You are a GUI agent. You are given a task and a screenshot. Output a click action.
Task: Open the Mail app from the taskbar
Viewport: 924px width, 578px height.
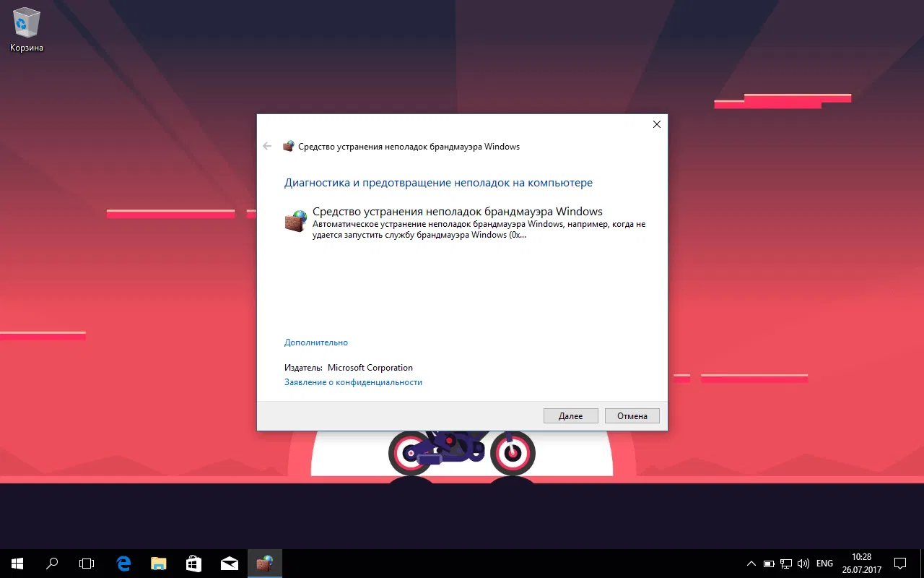click(x=229, y=563)
